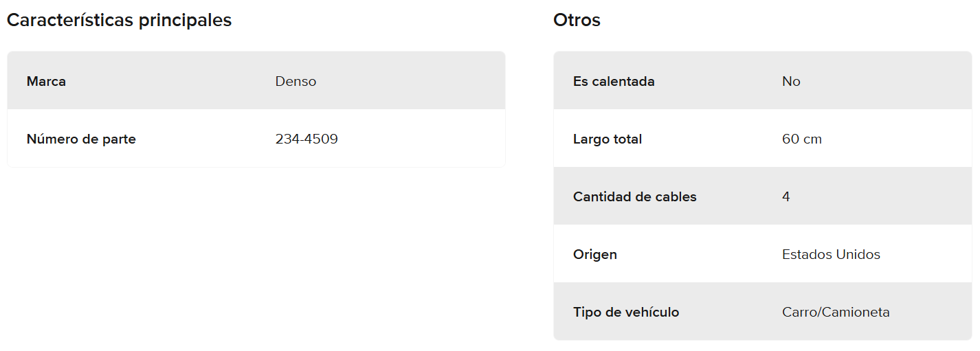Select the Es calentada label
This screenshot has width=980, height=351.
pos(614,82)
